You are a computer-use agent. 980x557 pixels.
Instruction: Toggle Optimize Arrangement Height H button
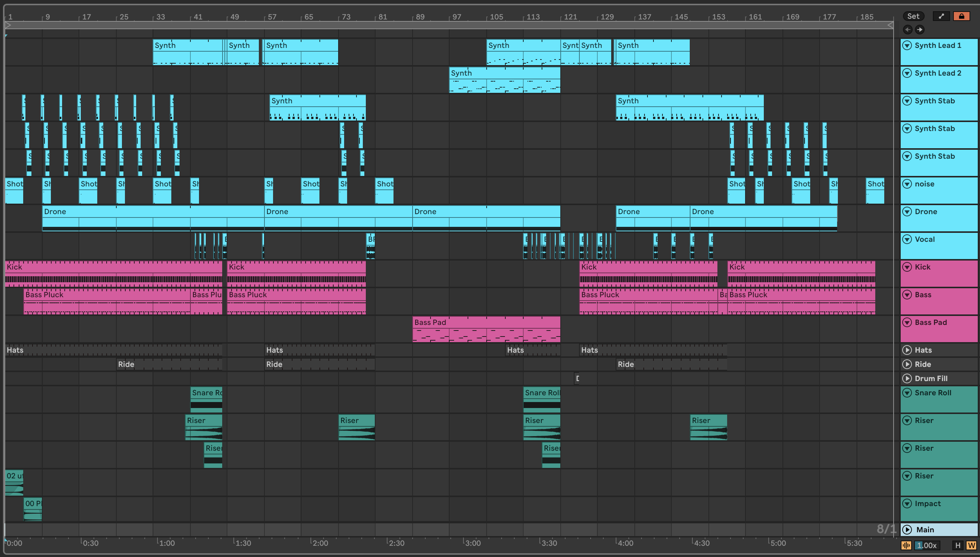tap(958, 545)
